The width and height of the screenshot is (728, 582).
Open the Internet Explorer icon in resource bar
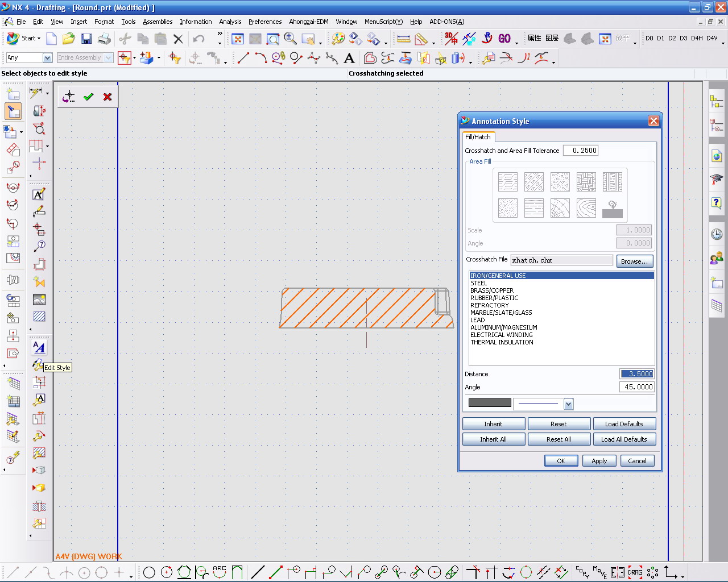tap(717, 156)
